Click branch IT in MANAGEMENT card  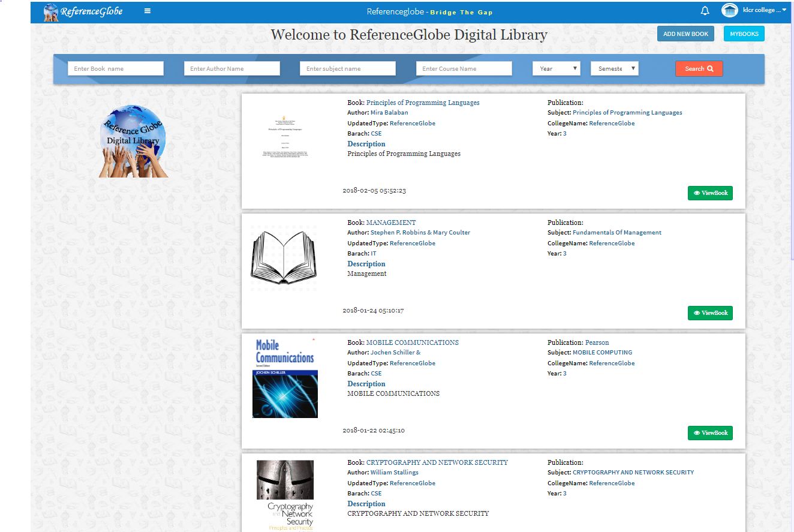coord(374,254)
